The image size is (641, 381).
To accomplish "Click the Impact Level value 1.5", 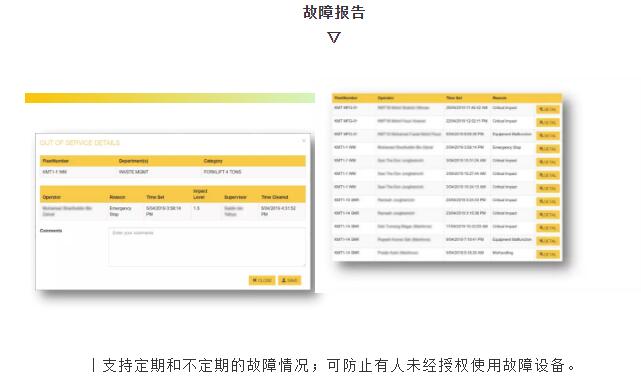I will 196,208.
